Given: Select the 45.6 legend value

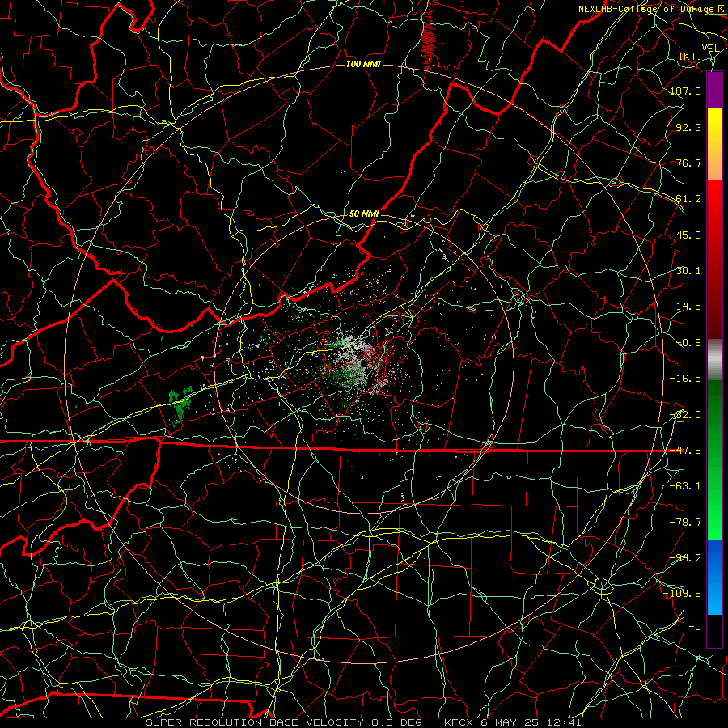Looking at the screenshot, I should pos(688,235).
